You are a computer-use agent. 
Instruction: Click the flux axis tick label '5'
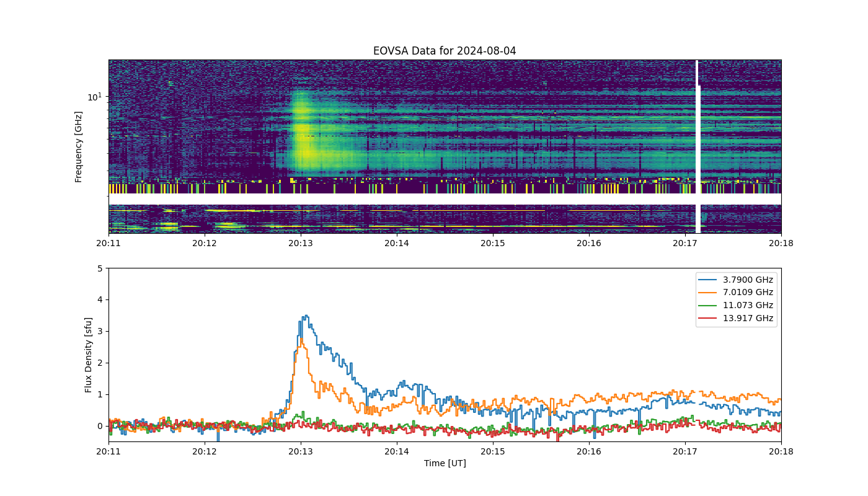point(100,268)
